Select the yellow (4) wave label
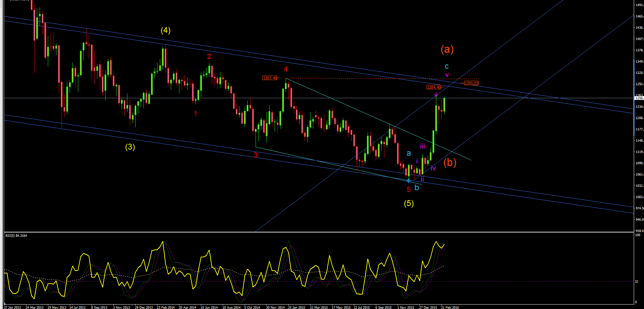Screen dimensions: 644x309 (x=166, y=30)
